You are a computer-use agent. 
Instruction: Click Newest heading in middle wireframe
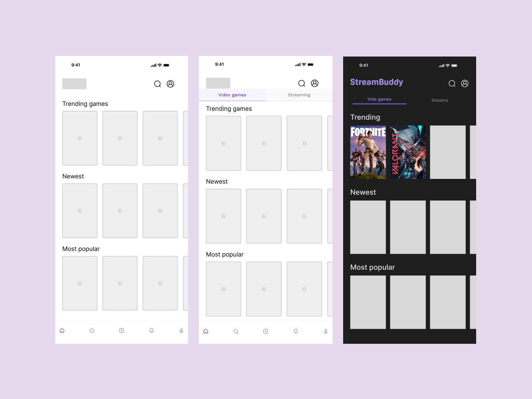click(x=217, y=182)
